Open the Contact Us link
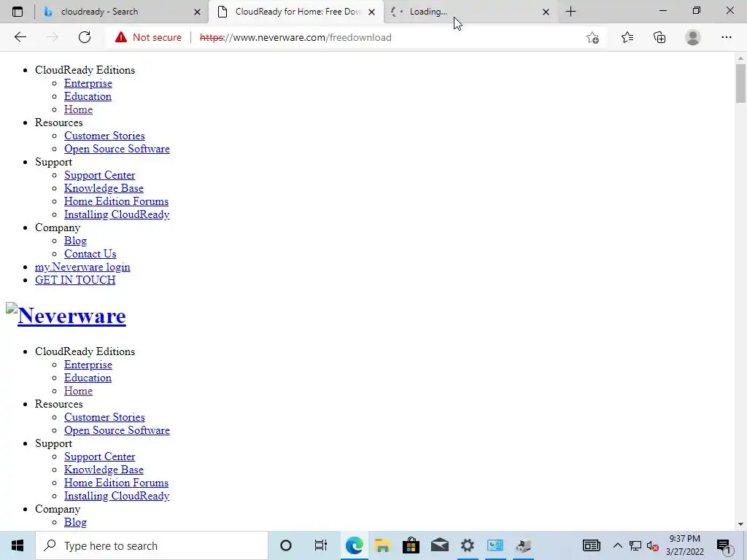This screenshot has width=747, height=560. (90, 254)
